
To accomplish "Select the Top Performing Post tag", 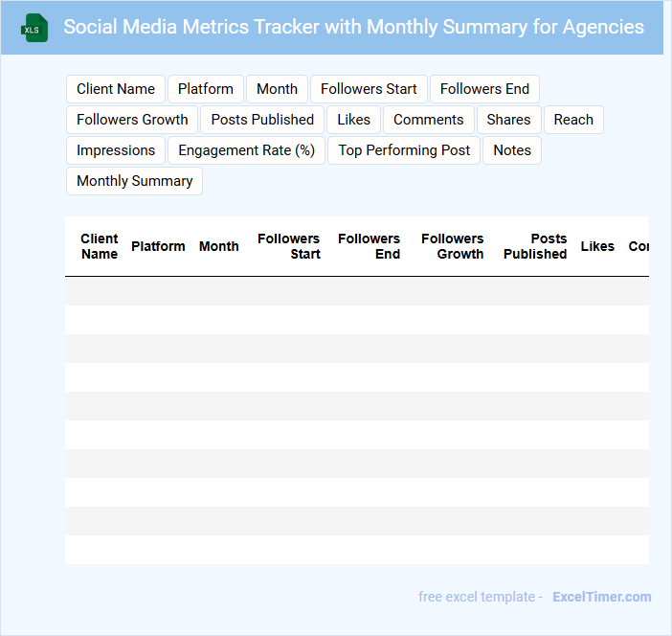I will point(404,150).
